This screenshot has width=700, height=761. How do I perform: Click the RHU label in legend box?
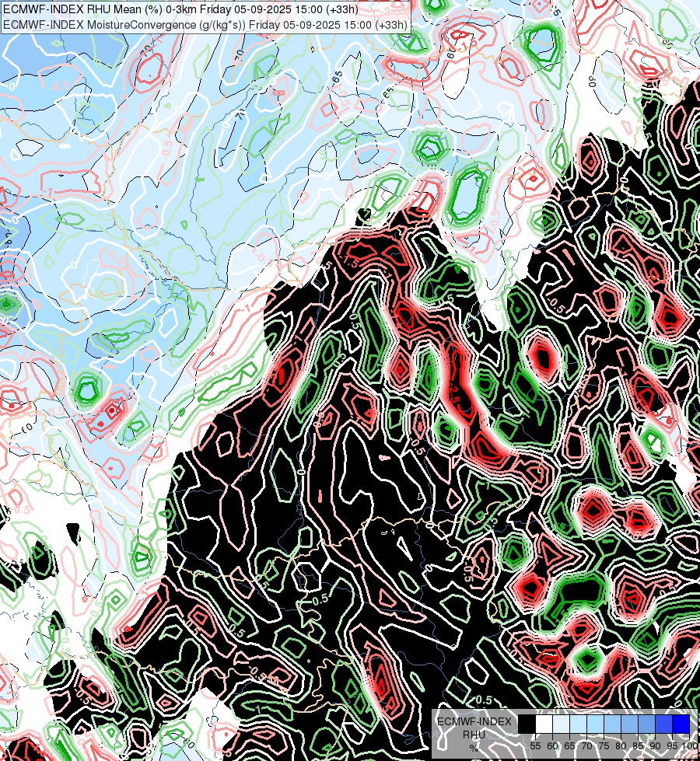click(474, 735)
